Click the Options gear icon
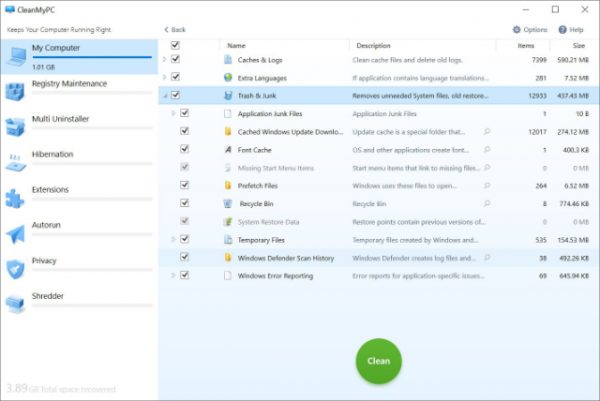The image size is (600, 401). 517,29
